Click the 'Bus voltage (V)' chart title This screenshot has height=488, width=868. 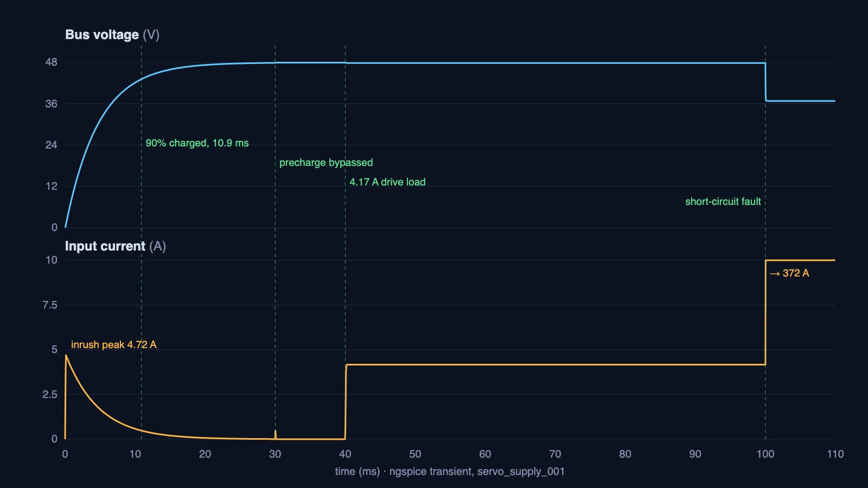(112, 35)
